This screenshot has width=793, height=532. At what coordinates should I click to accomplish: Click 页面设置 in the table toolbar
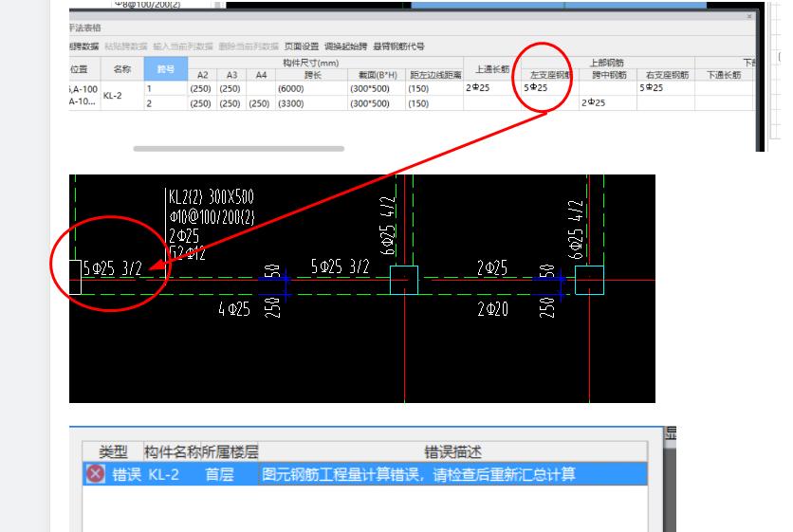click(x=302, y=46)
